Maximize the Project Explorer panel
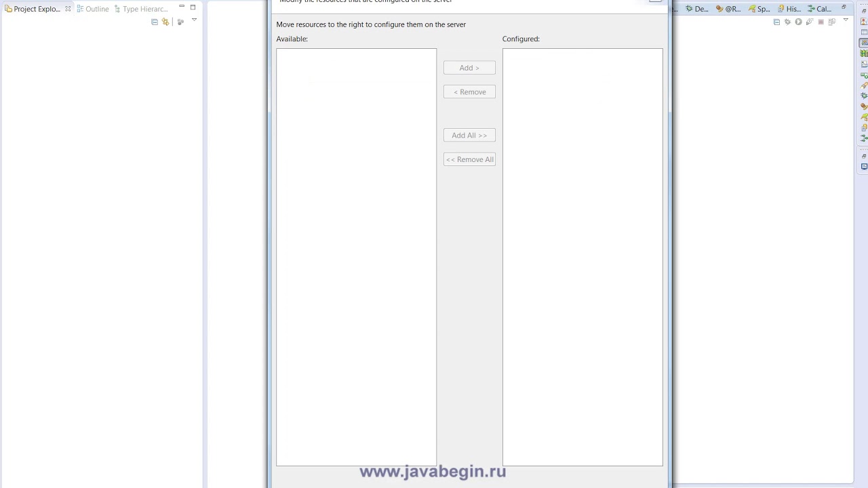 (x=193, y=7)
